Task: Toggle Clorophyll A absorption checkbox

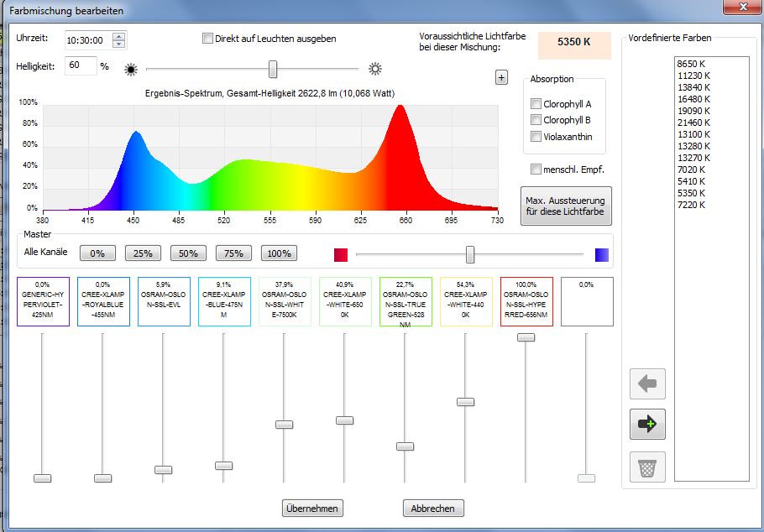Action: [536, 104]
